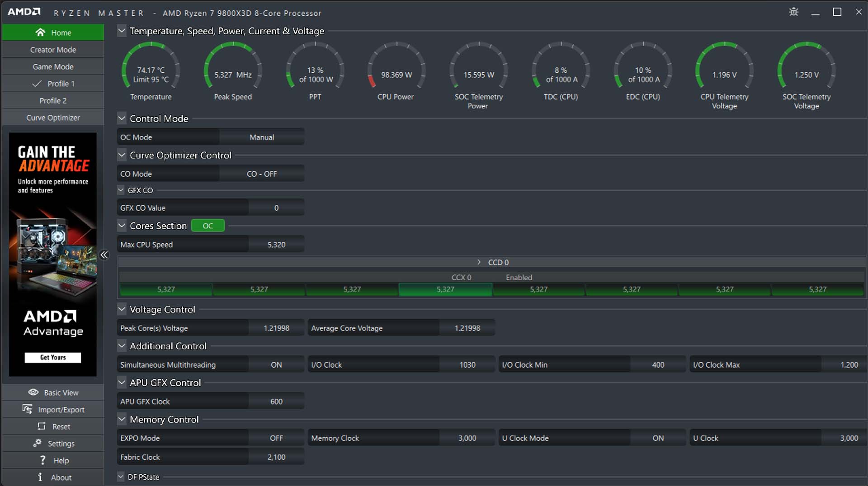Select Profile 1

tap(53, 84)
